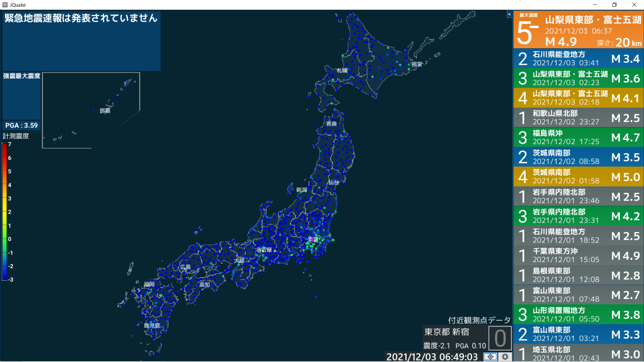The image size is (644, 362).
Task: Click the 東京都 新宿 nearby station panel
Action: [x=447, y=332]
